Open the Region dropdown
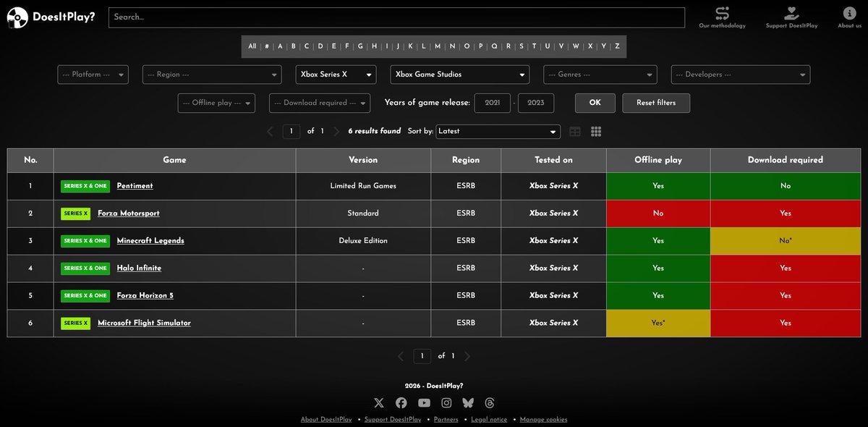 click(x=213, y=75)
